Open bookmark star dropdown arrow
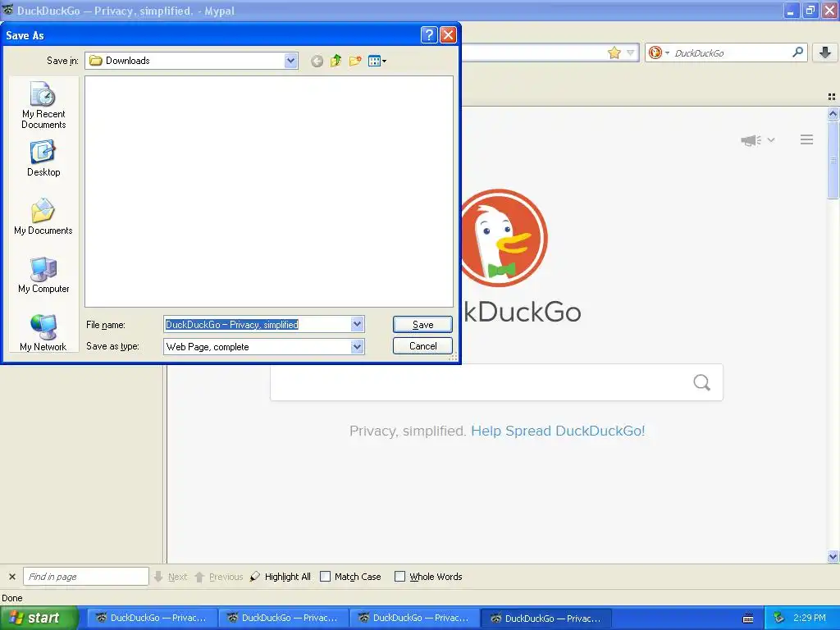 [x=631, y=52]
